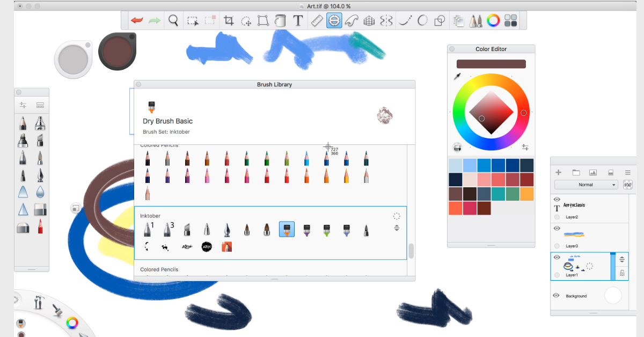
Task: Select the orange Dry Brush Basic brush
Action: 287,230
